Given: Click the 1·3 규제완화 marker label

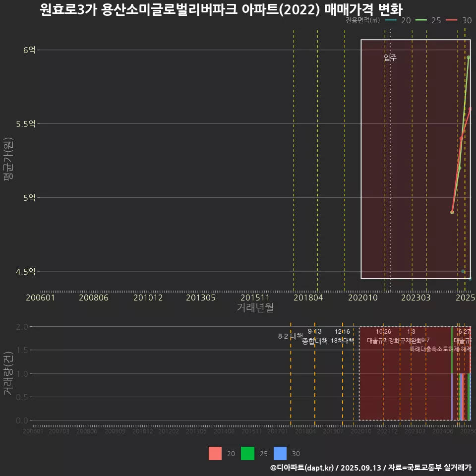Looking at the screenshot, I should [411, 336].
